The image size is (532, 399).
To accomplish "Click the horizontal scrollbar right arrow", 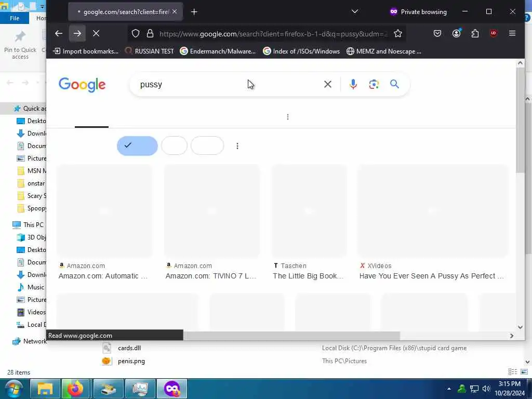I will (512, 336).
